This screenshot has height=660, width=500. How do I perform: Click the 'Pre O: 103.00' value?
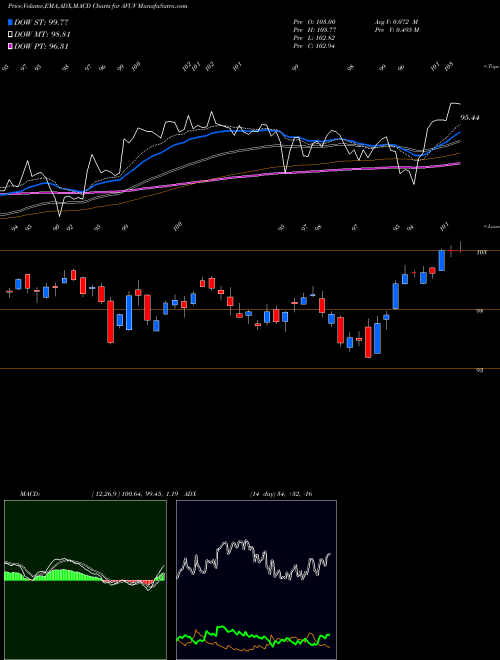314,22
